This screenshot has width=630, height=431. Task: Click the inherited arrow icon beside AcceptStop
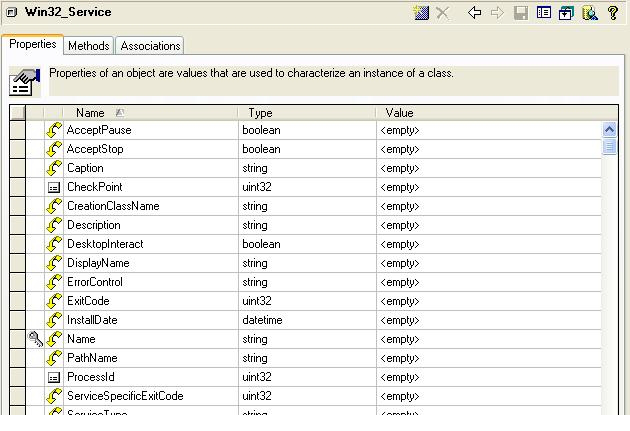[x=54, y=149]
